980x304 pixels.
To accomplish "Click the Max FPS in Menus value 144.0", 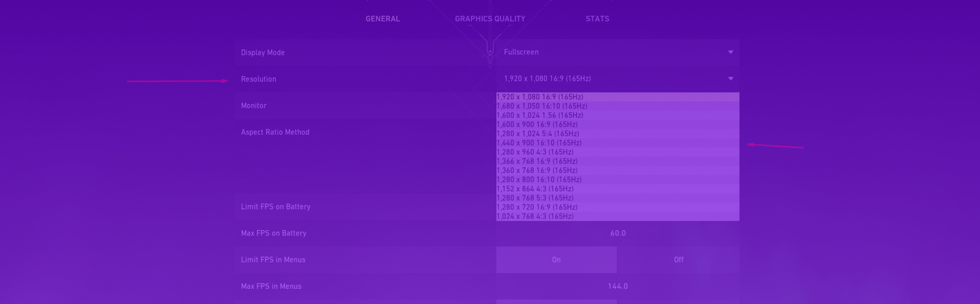I will (618, 286).
